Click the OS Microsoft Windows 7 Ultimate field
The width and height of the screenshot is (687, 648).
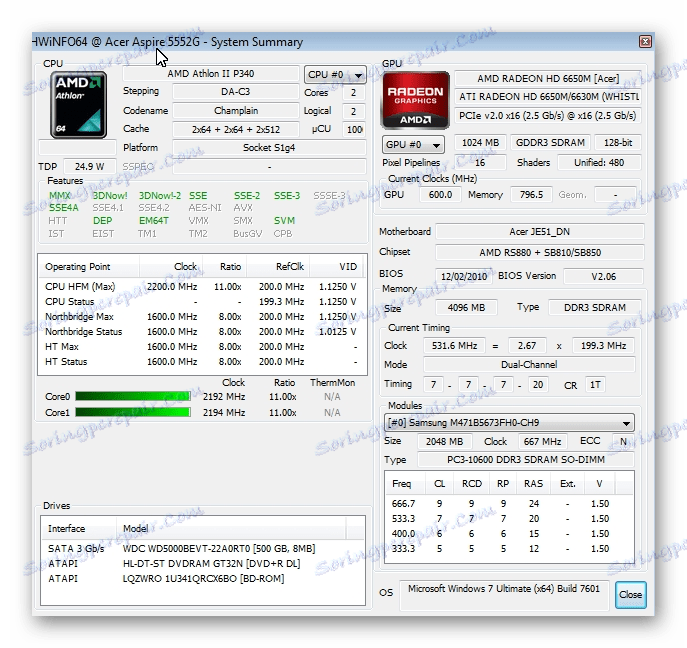[x=504, y=595]
